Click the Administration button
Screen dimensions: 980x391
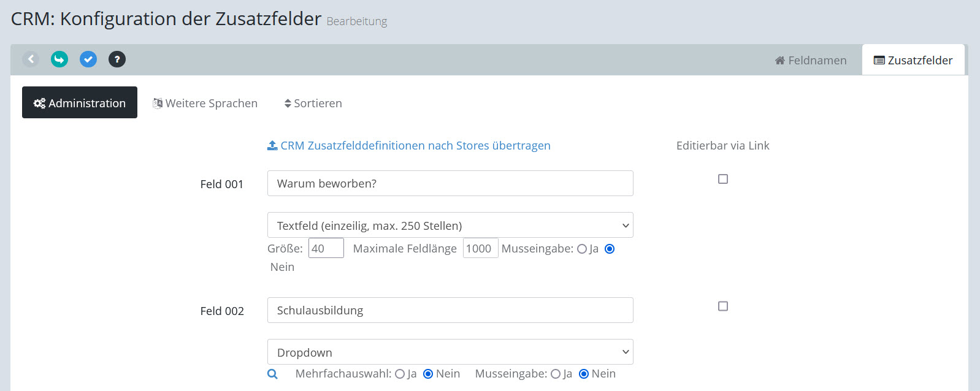80,103
